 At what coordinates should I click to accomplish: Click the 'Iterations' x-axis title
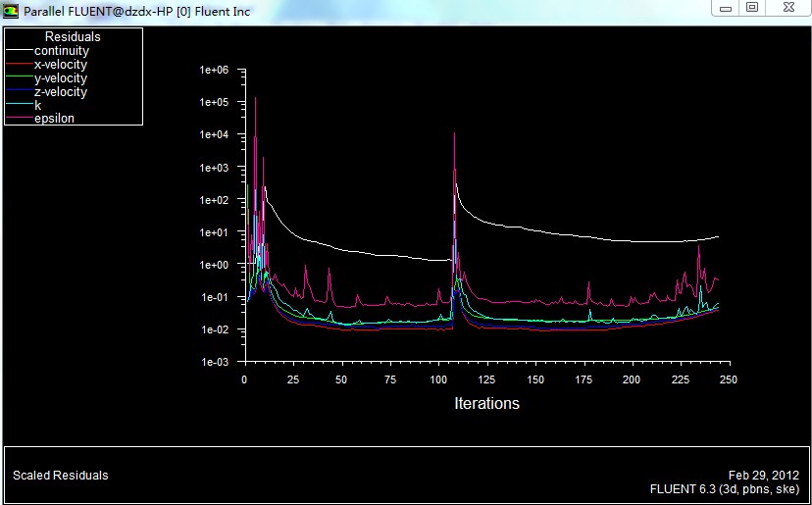(x=486, y=403)
